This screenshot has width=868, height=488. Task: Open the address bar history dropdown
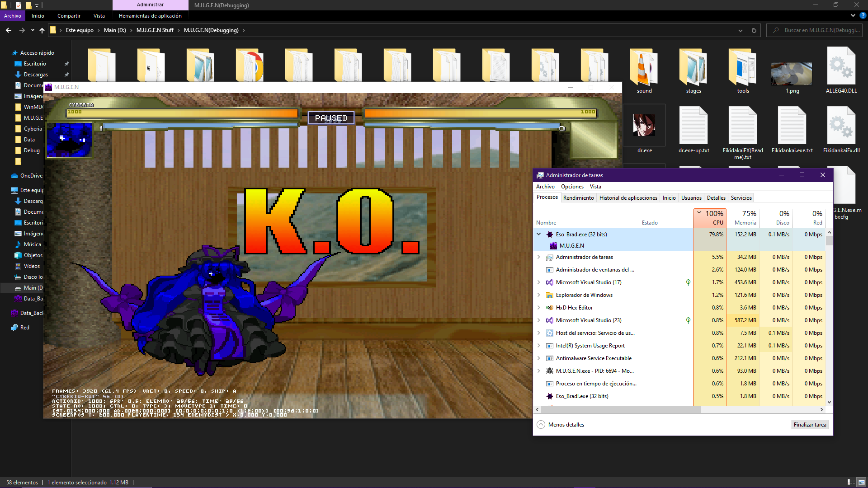click(741, 30)
